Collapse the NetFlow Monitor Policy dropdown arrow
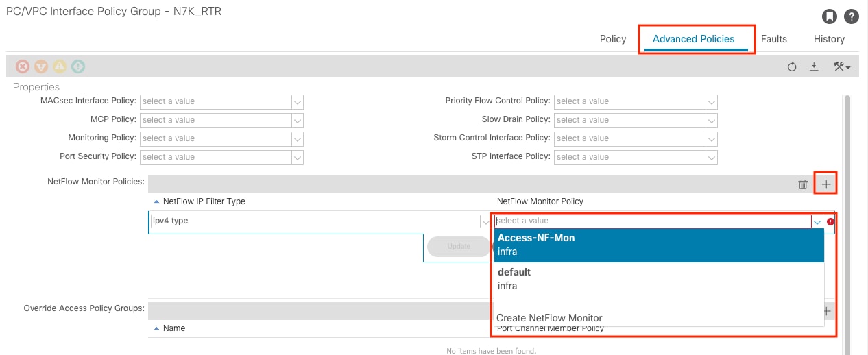868x355 pixels. coord(817,221)
